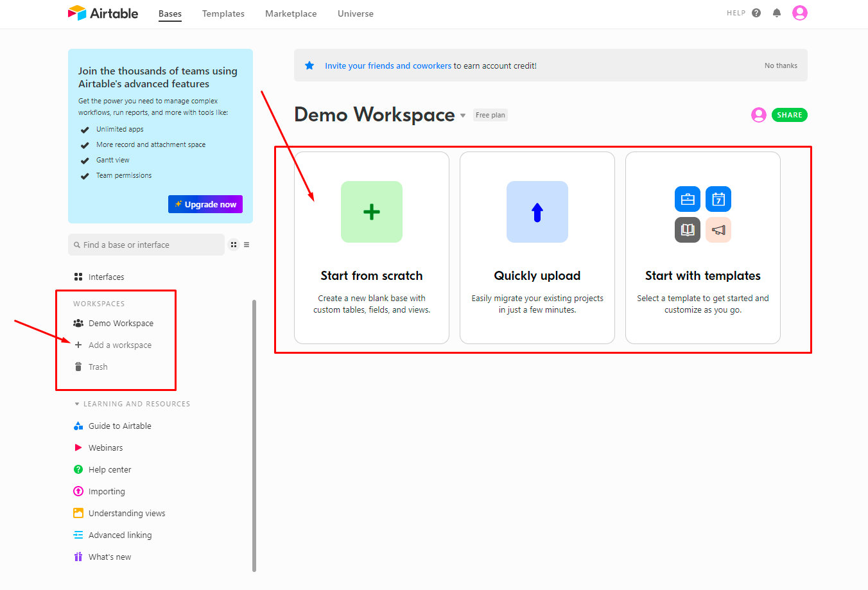Click 'Create a new blank base' description text
868x590 pixels.
[372, 304]
